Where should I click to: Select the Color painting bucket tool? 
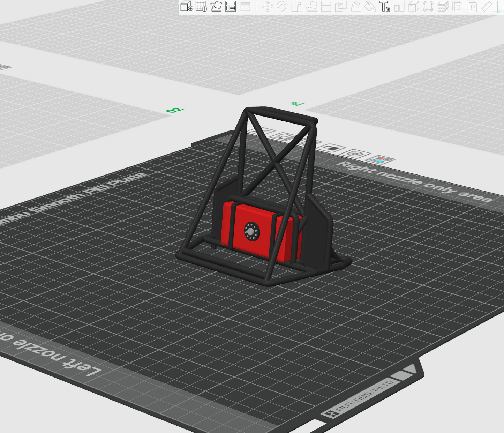pos(370,6)
